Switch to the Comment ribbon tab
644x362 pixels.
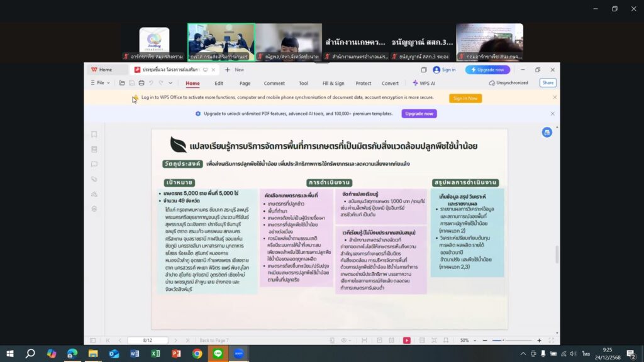pyautogui.click(x=274, y=83)
